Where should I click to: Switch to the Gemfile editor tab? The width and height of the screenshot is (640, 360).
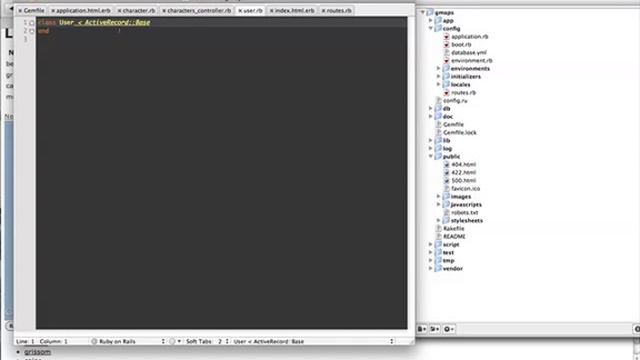click(31, 11)
